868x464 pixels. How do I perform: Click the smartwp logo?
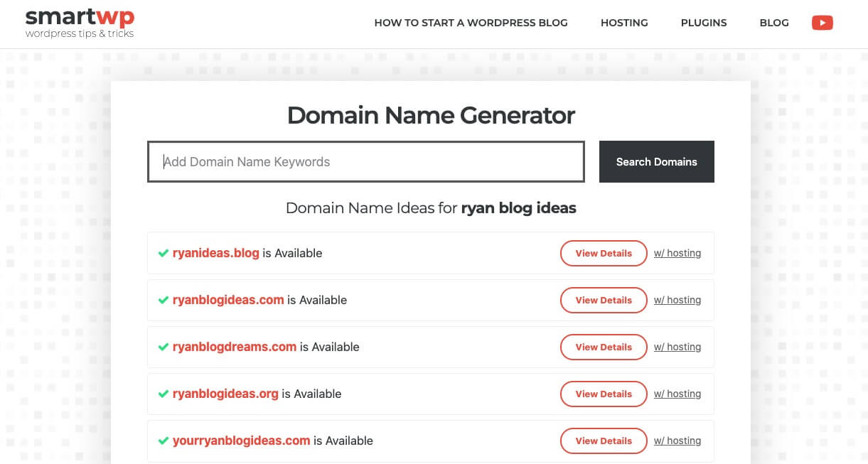point(79,23)
